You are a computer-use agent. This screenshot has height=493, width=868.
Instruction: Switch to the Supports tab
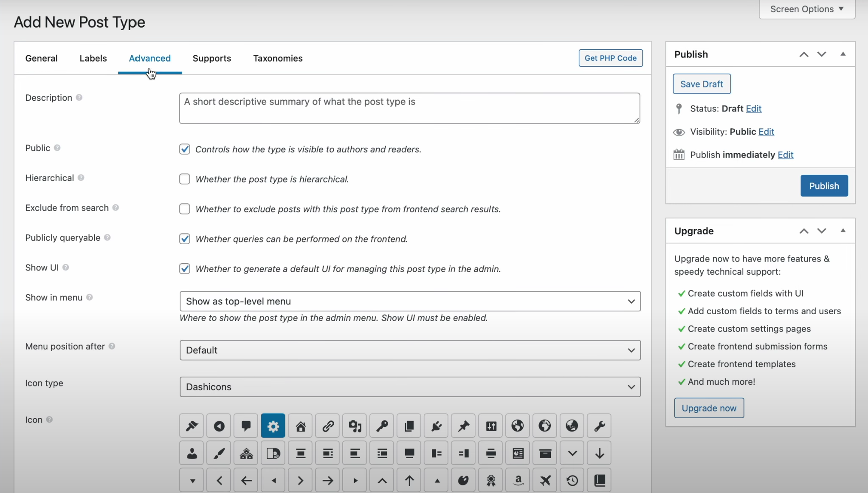211,58
